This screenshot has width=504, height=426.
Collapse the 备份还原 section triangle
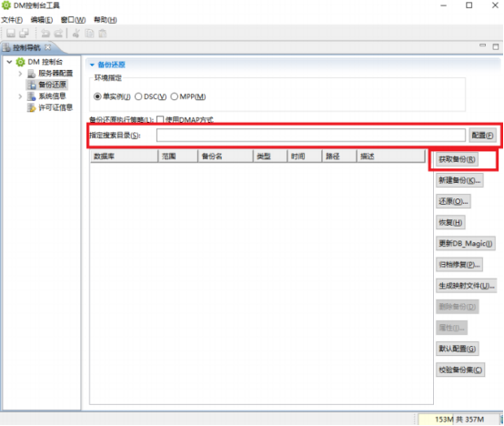pos(92,65)
